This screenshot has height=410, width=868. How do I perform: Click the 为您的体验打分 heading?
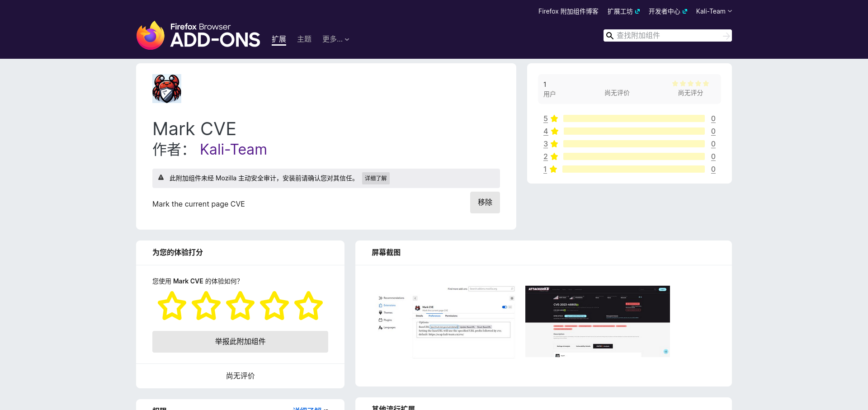click(178, 252)
